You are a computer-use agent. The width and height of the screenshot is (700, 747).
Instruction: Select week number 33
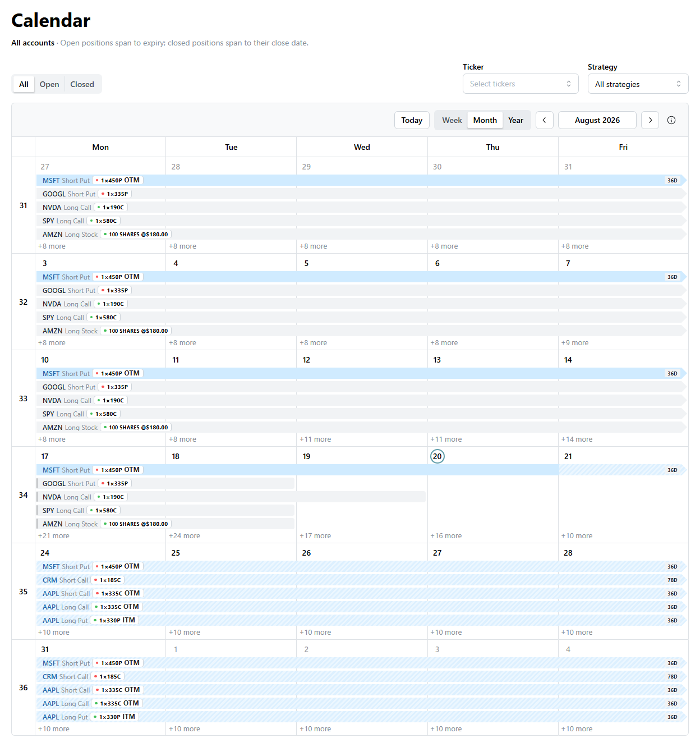tap(23, 398)
